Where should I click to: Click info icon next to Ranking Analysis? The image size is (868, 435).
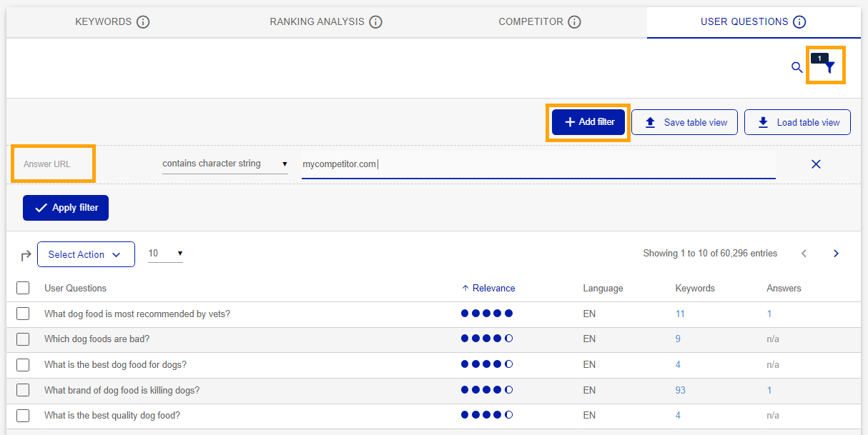[375, 22]
